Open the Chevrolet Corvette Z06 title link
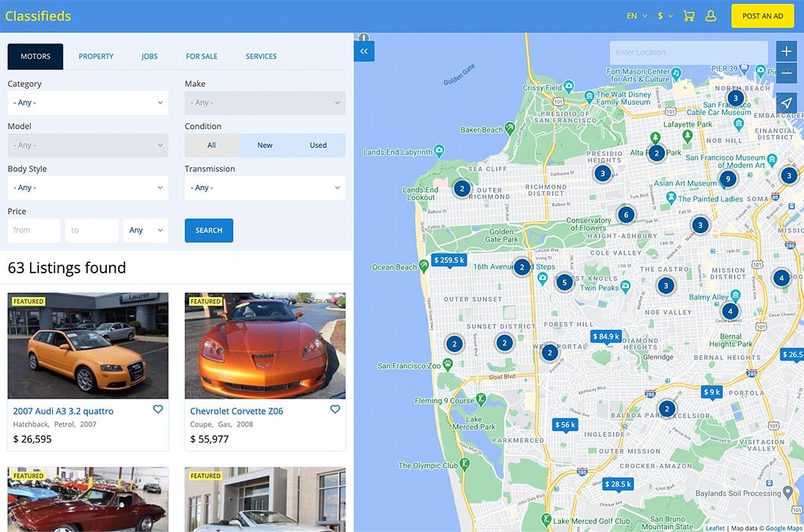Image resolution: width=804 pixels, height=532 pixels. pyautogui.click(x=237, y=411)
